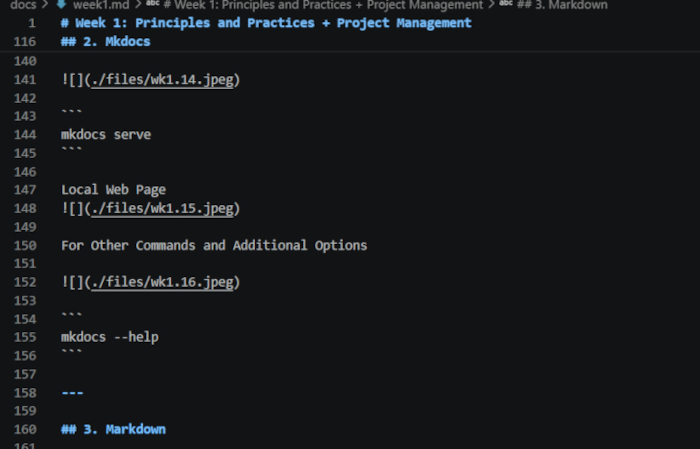Click 'For Other Commands and Additional Options' line
This screenshot has height=449, width=700.
[x=214, y=245]
